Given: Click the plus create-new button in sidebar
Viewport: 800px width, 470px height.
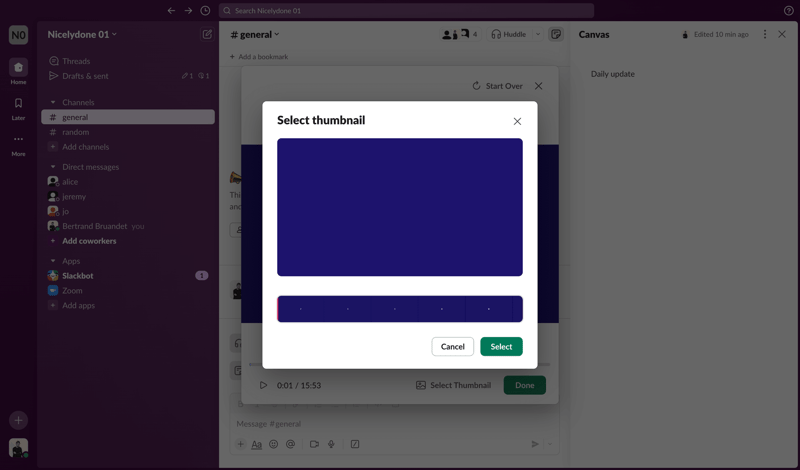Looking at the screenshot, I should [18, 420].
